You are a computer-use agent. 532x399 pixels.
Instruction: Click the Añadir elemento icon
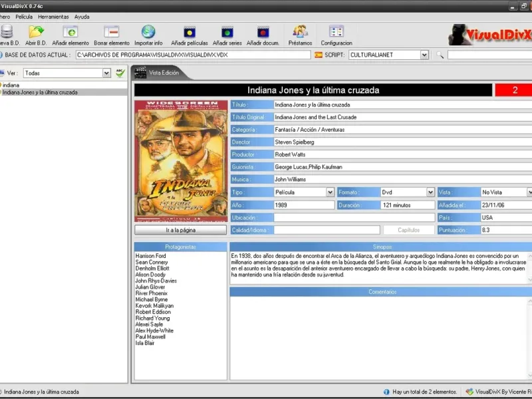[70, 31]
